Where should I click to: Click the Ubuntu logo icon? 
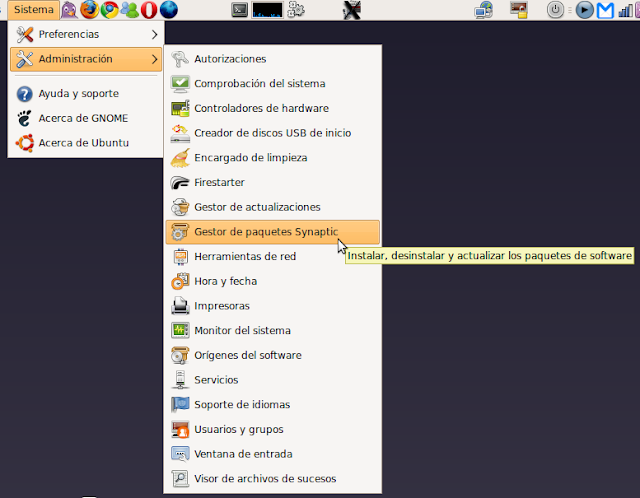click(24, 143)
